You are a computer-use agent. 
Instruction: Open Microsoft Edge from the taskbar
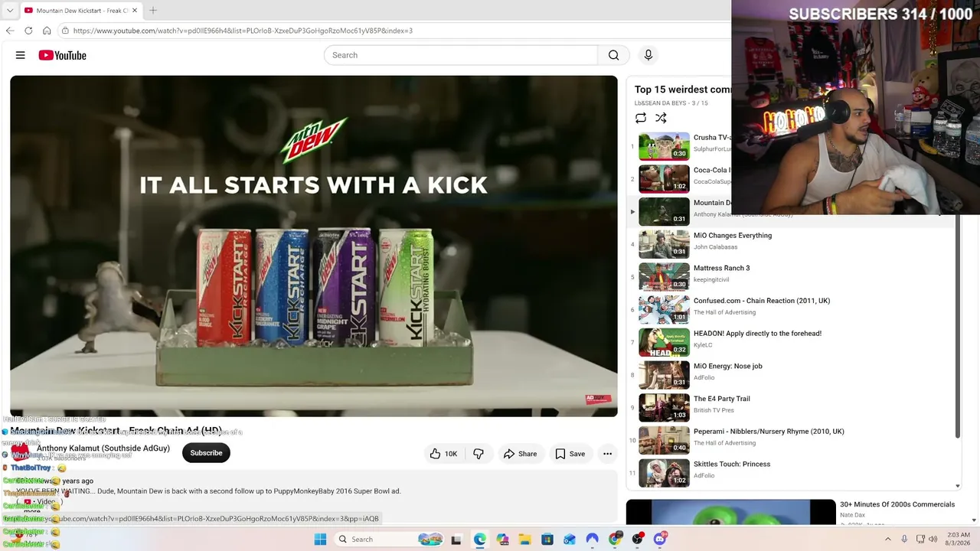(479, 540)
